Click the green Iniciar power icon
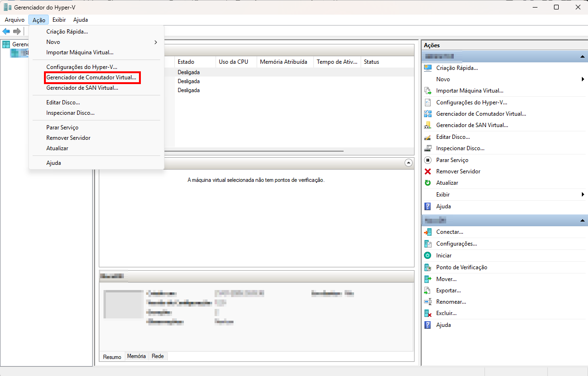This screenshot has width=588, height=376. 428,256
